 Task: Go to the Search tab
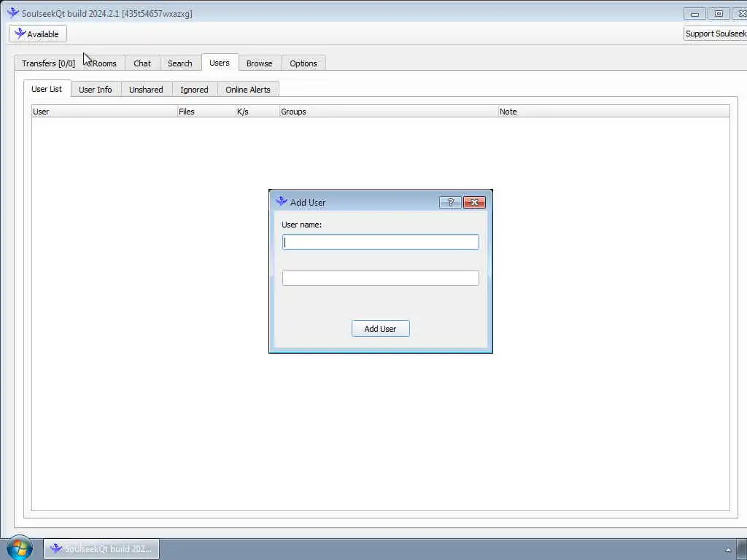(179, 63)
